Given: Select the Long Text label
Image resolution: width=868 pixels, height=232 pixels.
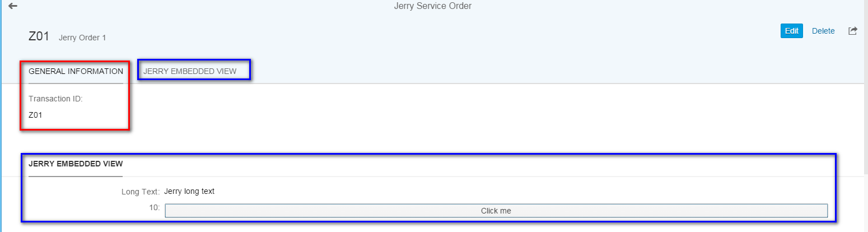Looking at the screenshot, I should click(x=141, y=192).
